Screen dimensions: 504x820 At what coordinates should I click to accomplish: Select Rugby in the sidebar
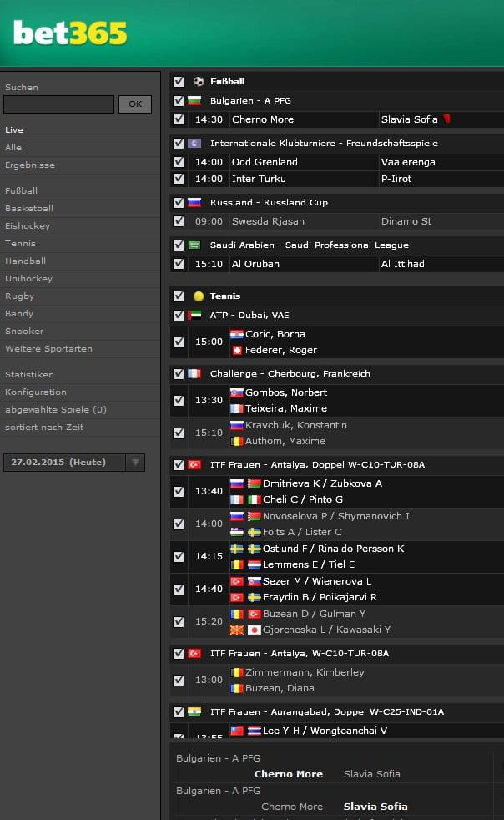[19, 296]
